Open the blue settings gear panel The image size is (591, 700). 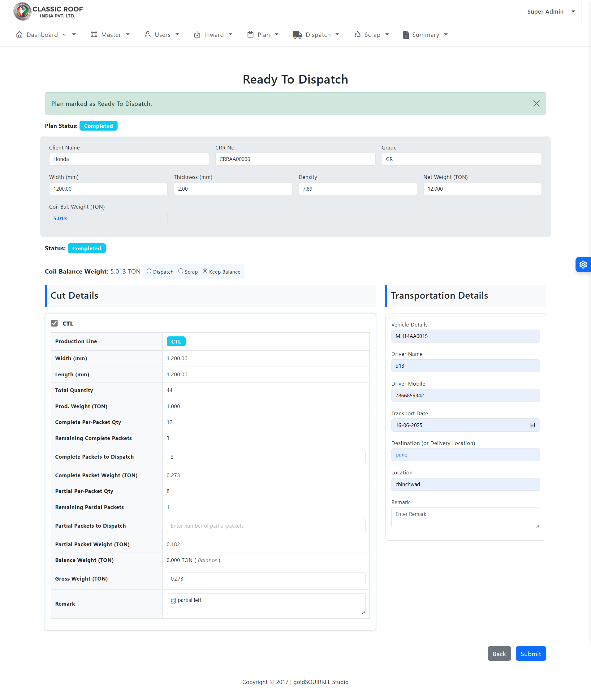[x=583, y=264]
